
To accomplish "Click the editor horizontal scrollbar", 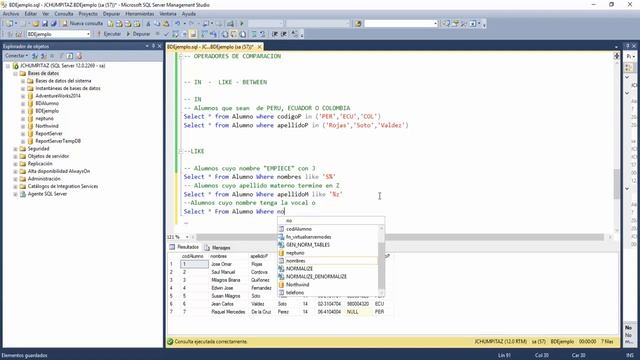I will (400, 237).
